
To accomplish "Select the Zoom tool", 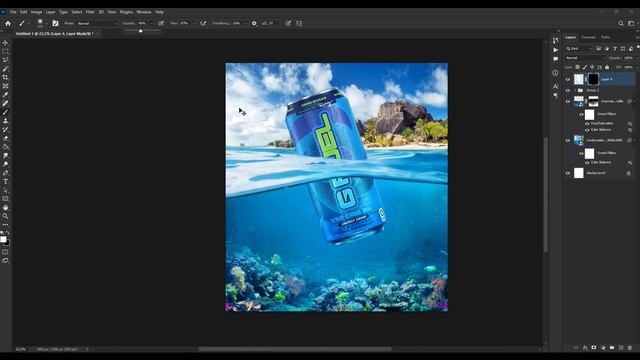I will [5, 216].
